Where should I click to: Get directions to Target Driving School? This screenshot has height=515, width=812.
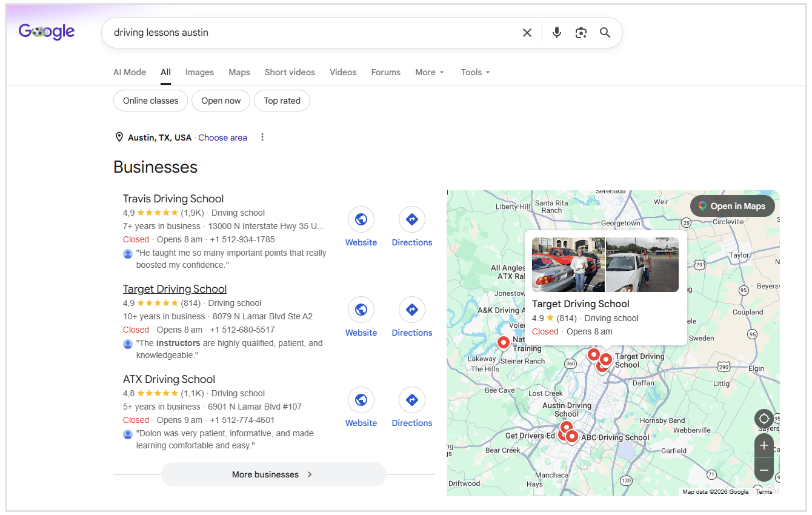coord(412,310)
